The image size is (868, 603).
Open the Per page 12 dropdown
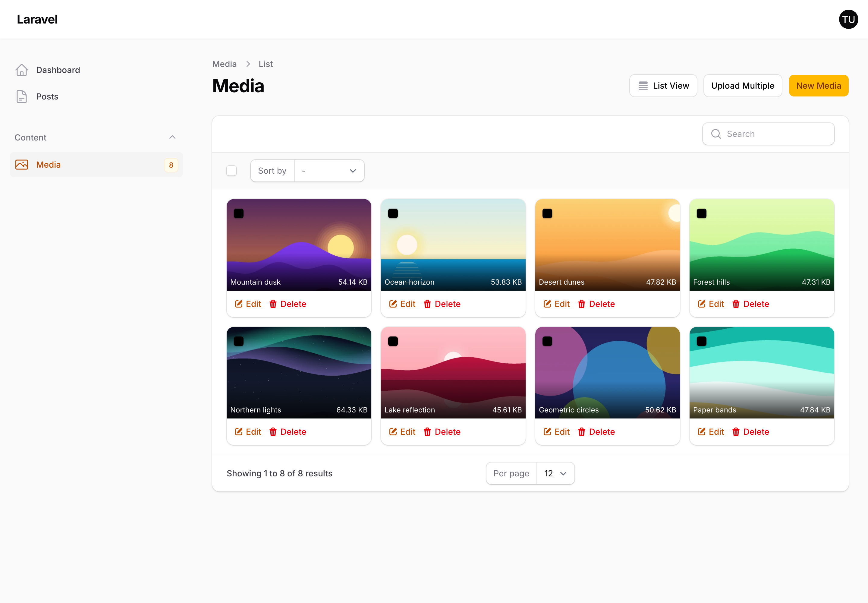point(555,473)
